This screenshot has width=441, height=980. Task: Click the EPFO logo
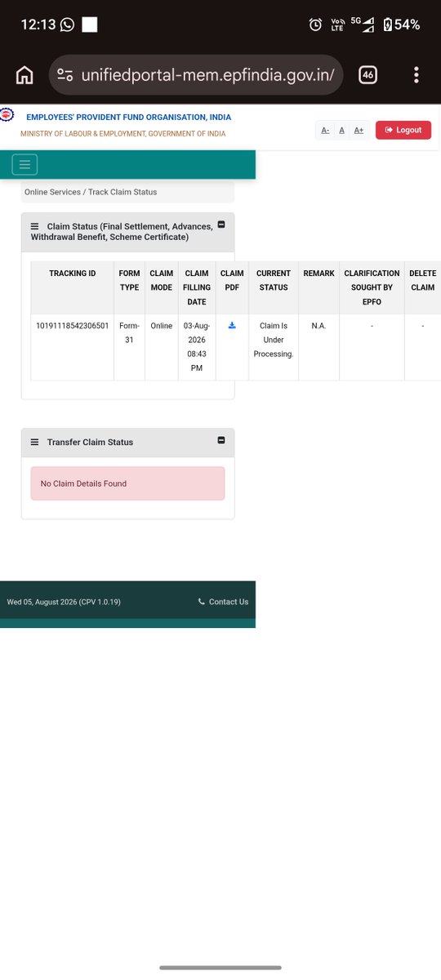pos(7,115)
